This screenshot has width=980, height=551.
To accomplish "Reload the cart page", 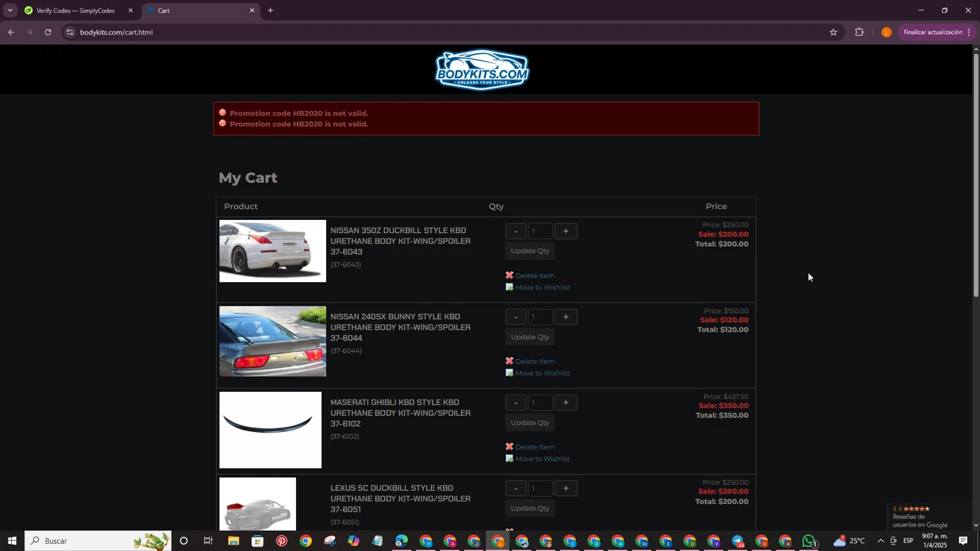I will point(48,32).
